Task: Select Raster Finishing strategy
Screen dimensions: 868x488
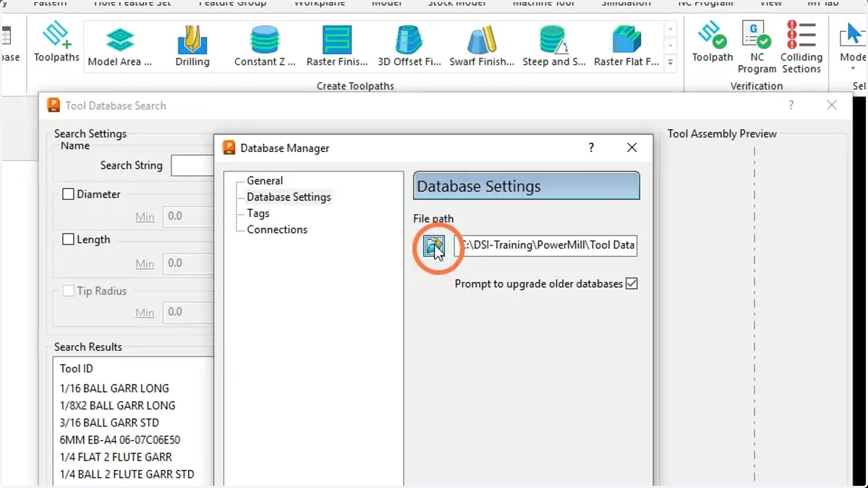Action: pyautogui.click(x=337, y=46)
